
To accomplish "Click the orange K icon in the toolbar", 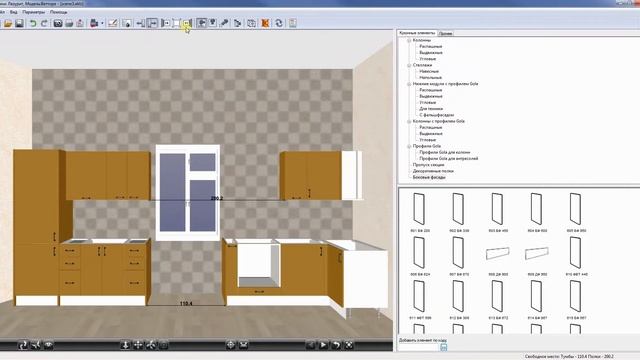I will tap(265, 23).
